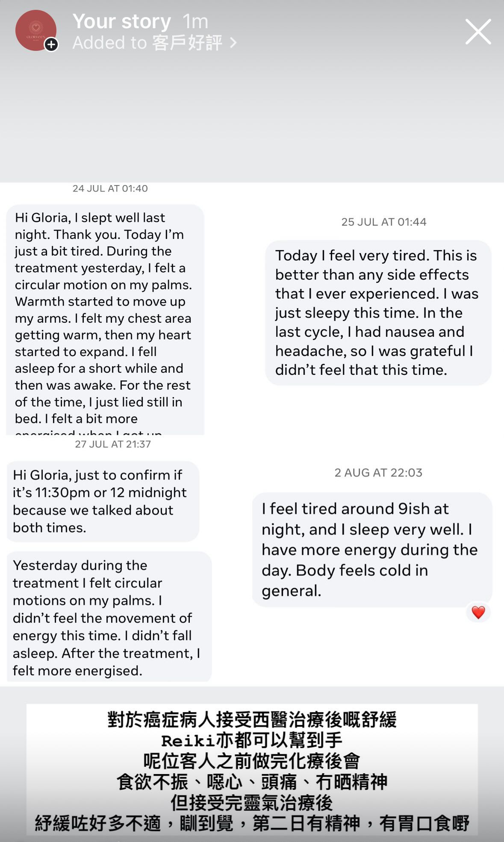Select the "Today I feel very tired" message
The image size is (504, 842).
(378, 312)
